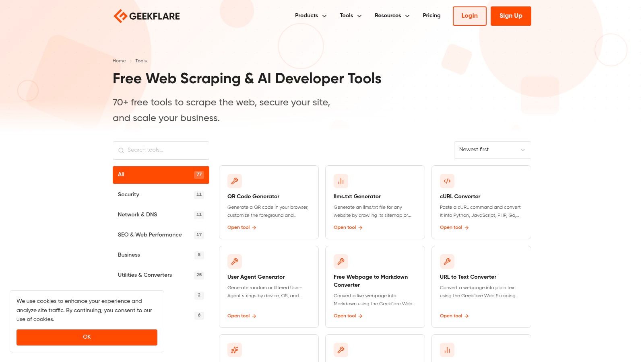The image size is (644, 362).
Task: Accept cookies with the OK button
Action: (x=87, y=337)
